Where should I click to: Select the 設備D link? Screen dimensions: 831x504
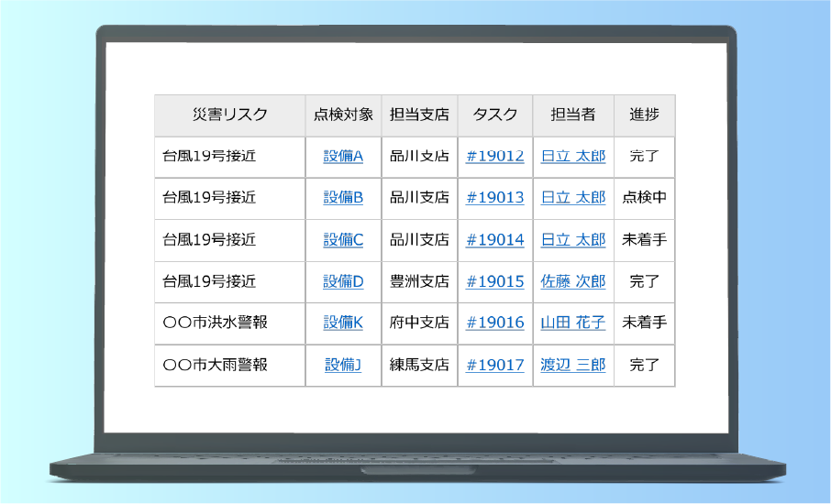coord(343,281)
